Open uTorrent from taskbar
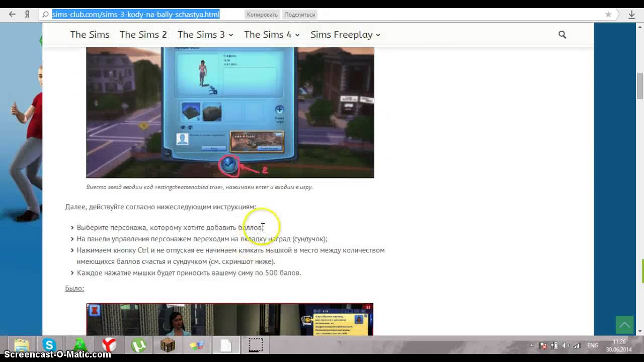The width and height of the screenshot is (644, 362). pyautogui.click(x=139, y=345)
